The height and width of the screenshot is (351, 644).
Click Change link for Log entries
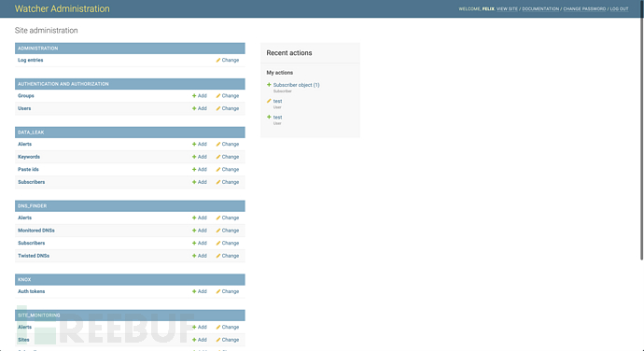coord(228,60)
